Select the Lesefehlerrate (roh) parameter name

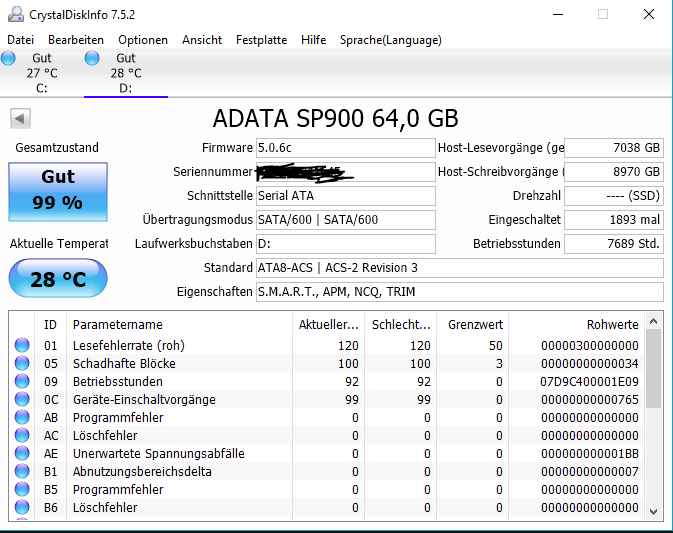coord(129,345)
